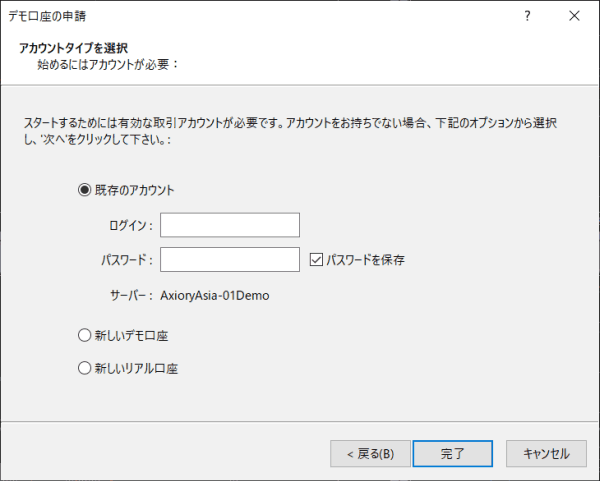Focus the パスワード input field
Screen dimensions: 600x481
(230, 259)
